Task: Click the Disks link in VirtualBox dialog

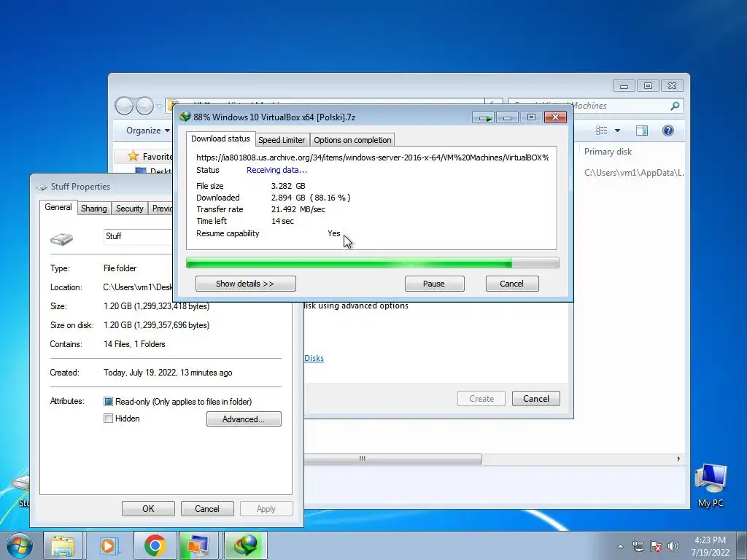Action: pyautogui.click(x=314, y=358)
